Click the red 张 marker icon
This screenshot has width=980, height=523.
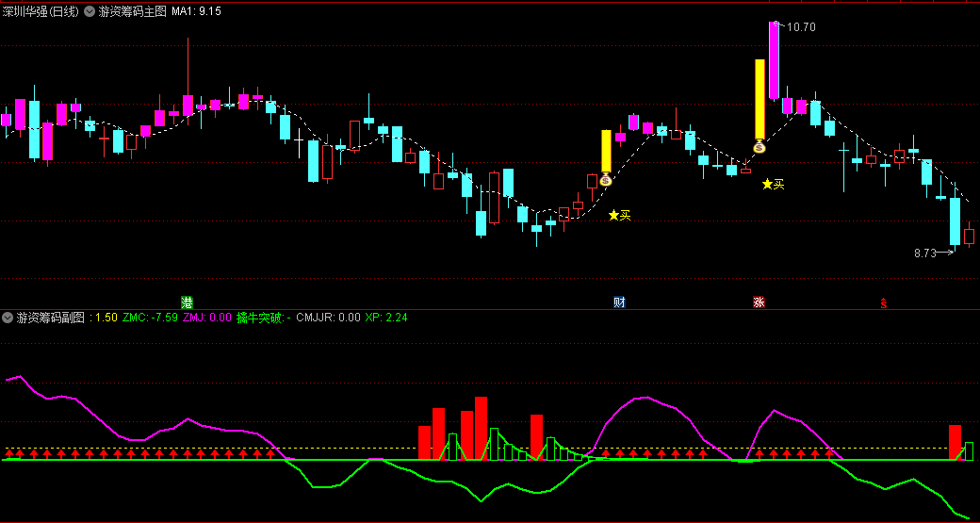[x=759, y=303]
